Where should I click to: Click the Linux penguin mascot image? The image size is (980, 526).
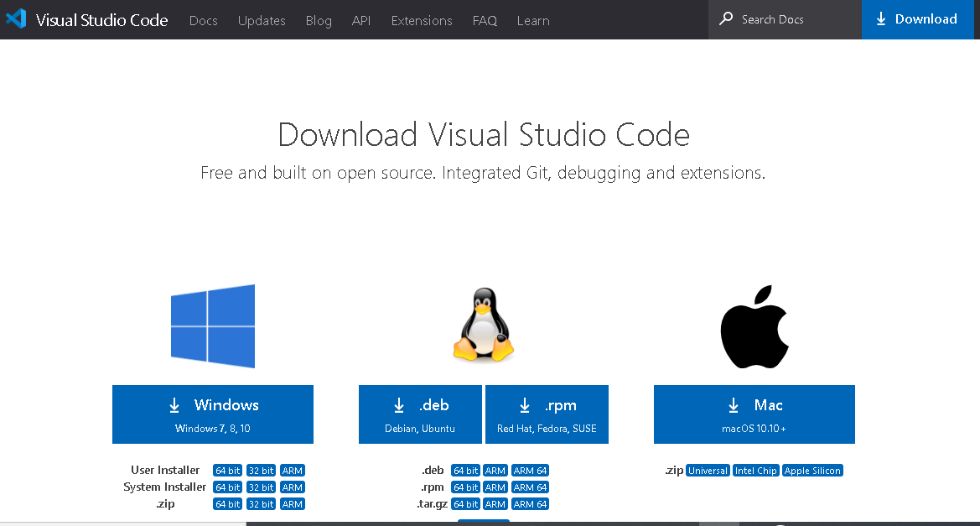pos(484,325)
